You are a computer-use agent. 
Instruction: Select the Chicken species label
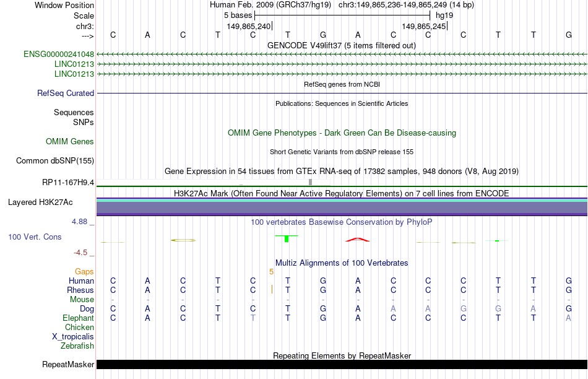[x=79, y=327]
